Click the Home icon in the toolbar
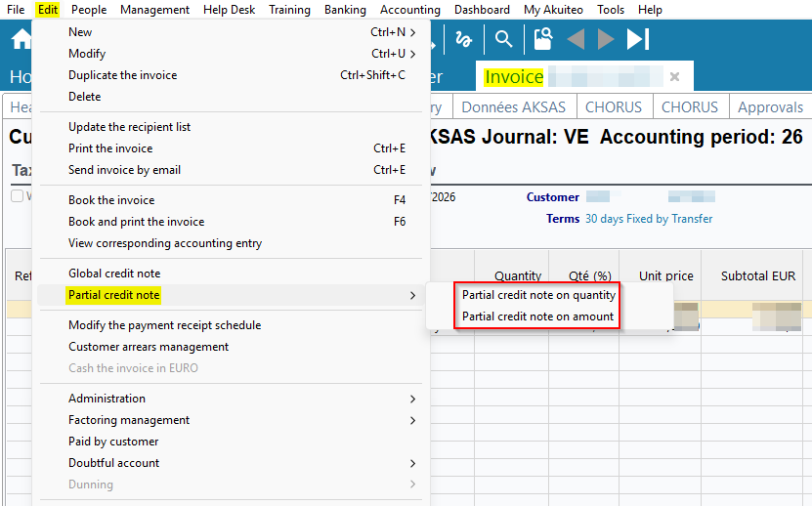812x506 pixels. [x=20, y=39]
